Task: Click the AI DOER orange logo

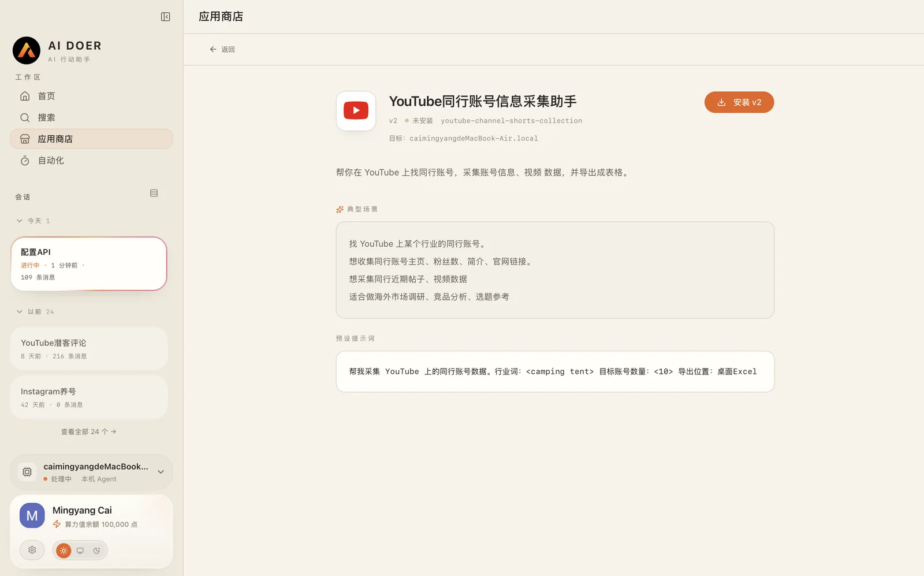Action: 27,50
